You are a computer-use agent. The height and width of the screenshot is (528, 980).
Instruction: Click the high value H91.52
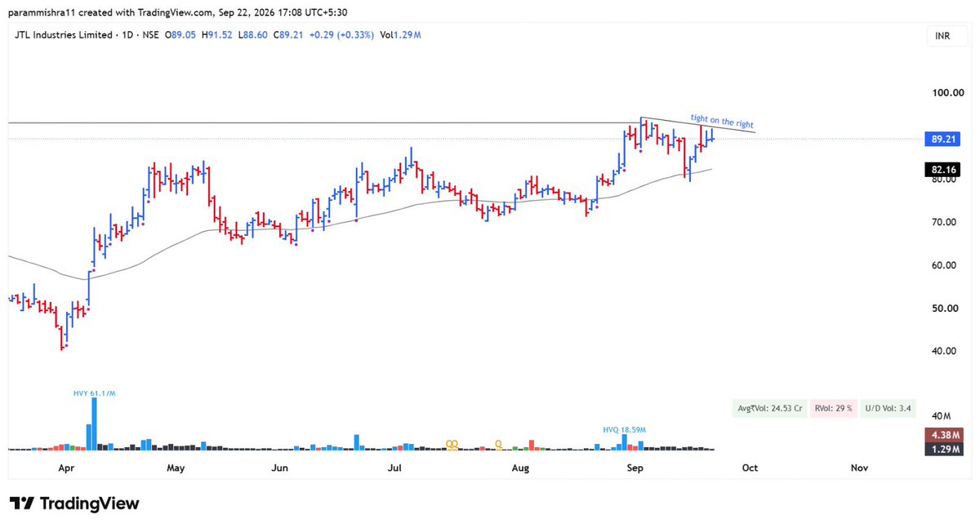[216, 35]
